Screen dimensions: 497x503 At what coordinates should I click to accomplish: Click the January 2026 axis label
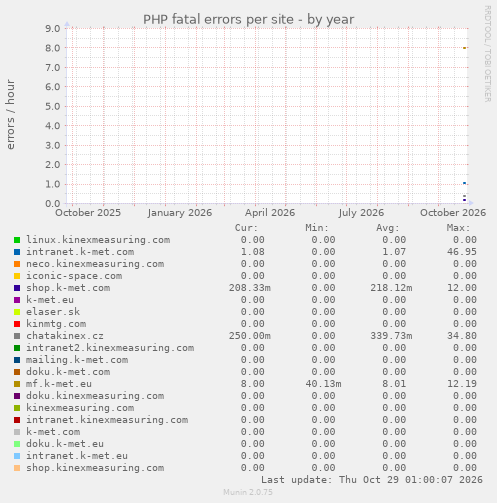click(180, 213)
